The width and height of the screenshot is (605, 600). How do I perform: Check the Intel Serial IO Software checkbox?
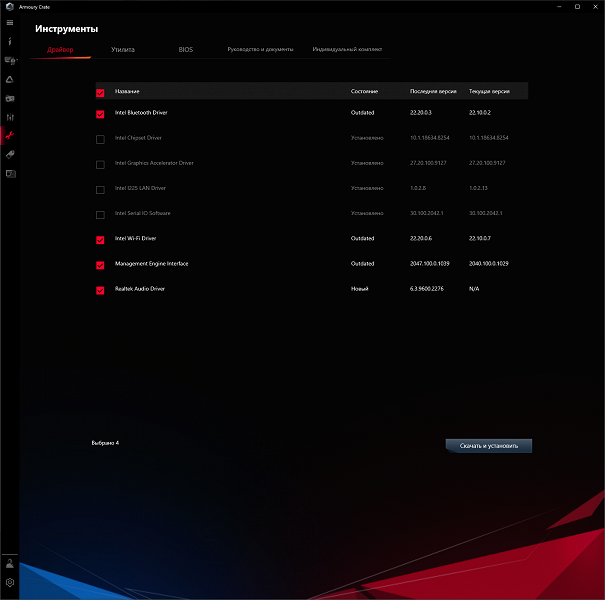point(100,215)
